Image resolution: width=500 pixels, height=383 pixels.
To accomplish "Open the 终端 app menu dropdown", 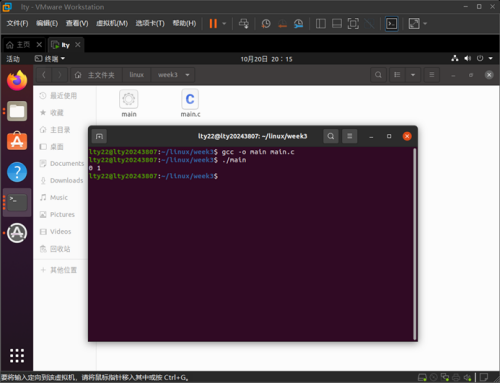I will 50,59.
